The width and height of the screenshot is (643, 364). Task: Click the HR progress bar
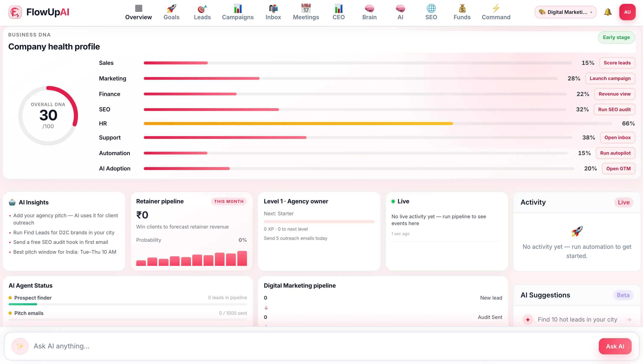coord(378,124)
